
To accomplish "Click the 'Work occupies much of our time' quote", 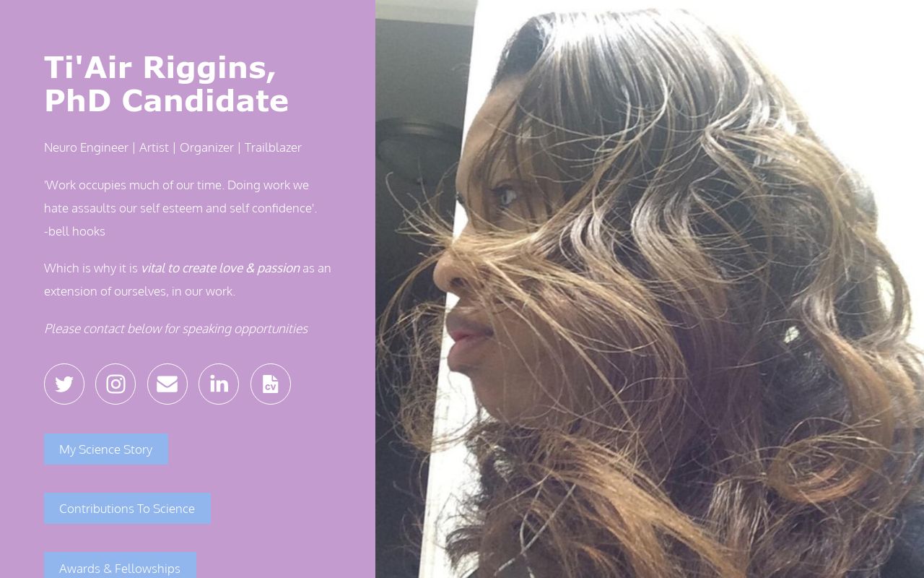I will coord(134,185).
